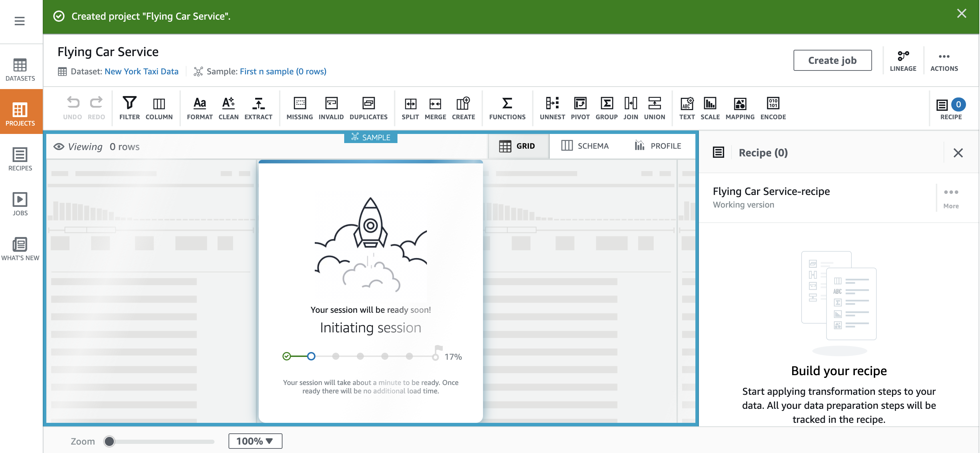Open the Missing values tool
Screen dimensions: 980x453
[x=299, y=108]
